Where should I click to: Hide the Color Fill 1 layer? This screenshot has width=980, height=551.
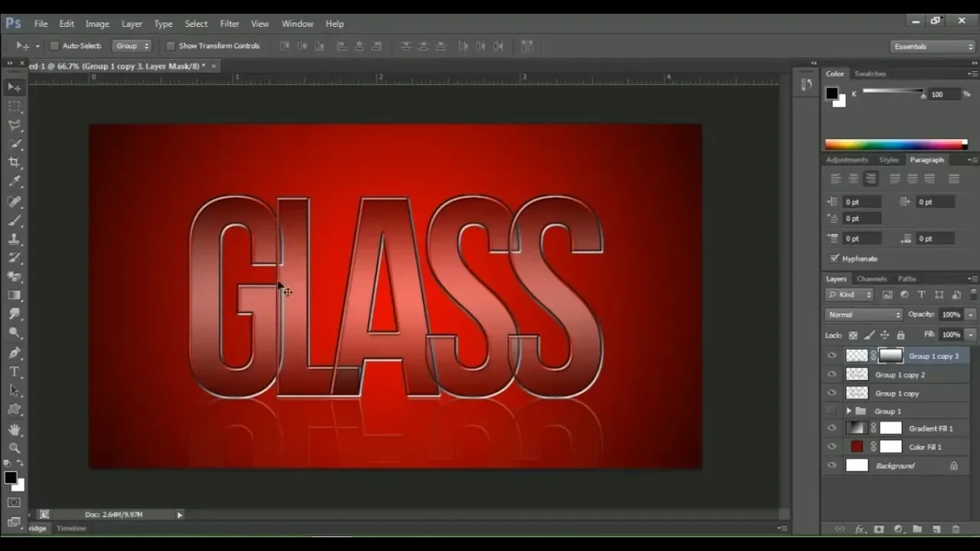[x=832, y=447]
